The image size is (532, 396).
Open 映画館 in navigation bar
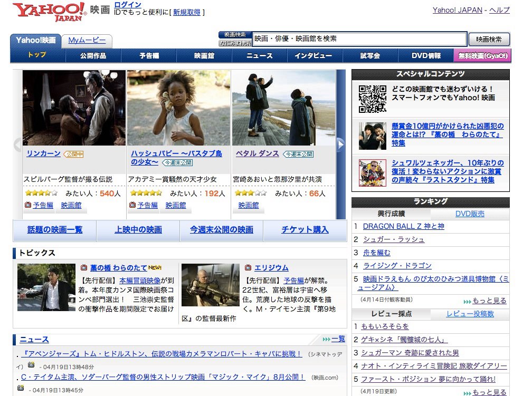click(204, 55)
